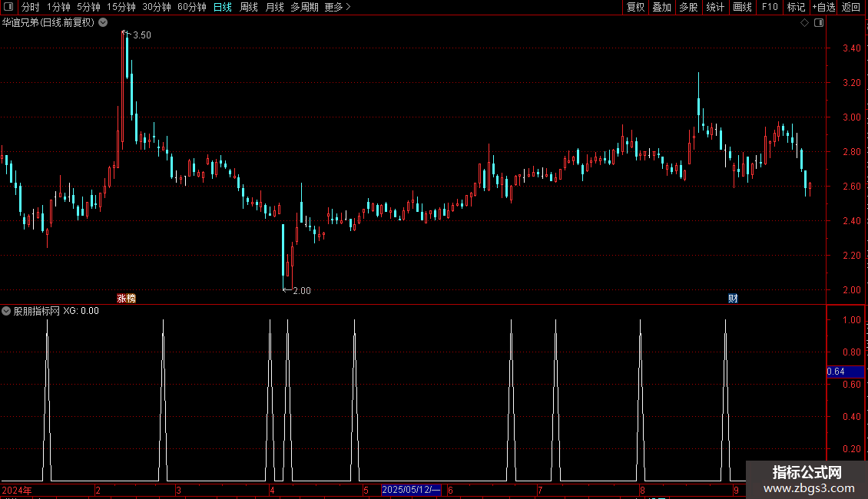Open F10 company information

[770, 7]
